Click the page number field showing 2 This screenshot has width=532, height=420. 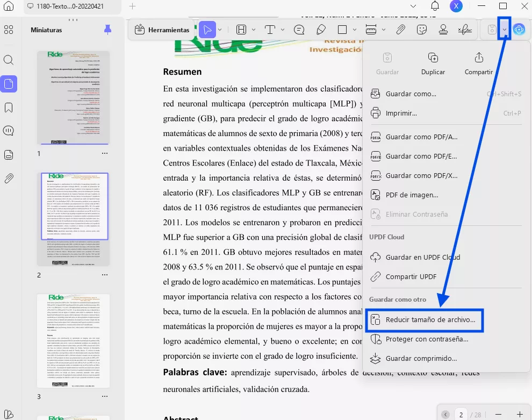461,415
